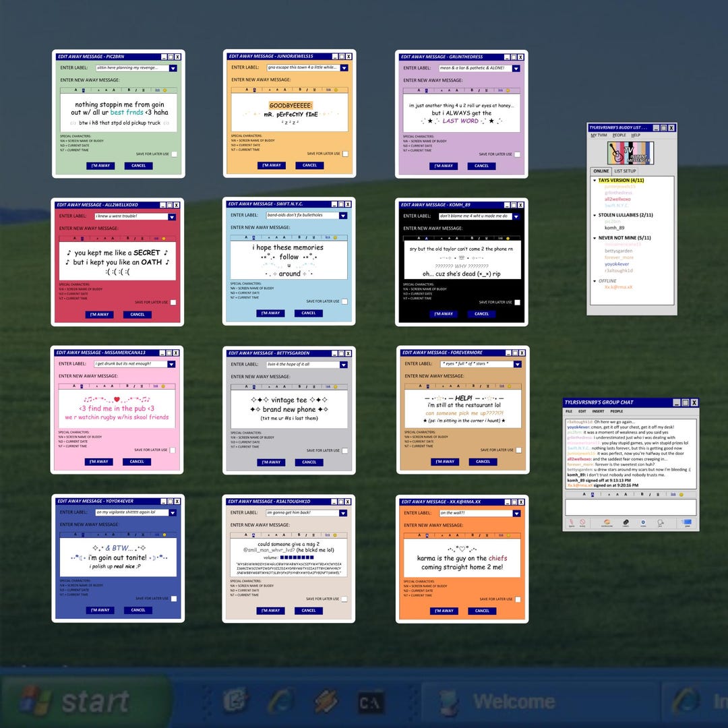The height and width of the screenshot is (728, 728).
Task: Select buddy komh_89 in the buddy list
Action: point(614,228)
